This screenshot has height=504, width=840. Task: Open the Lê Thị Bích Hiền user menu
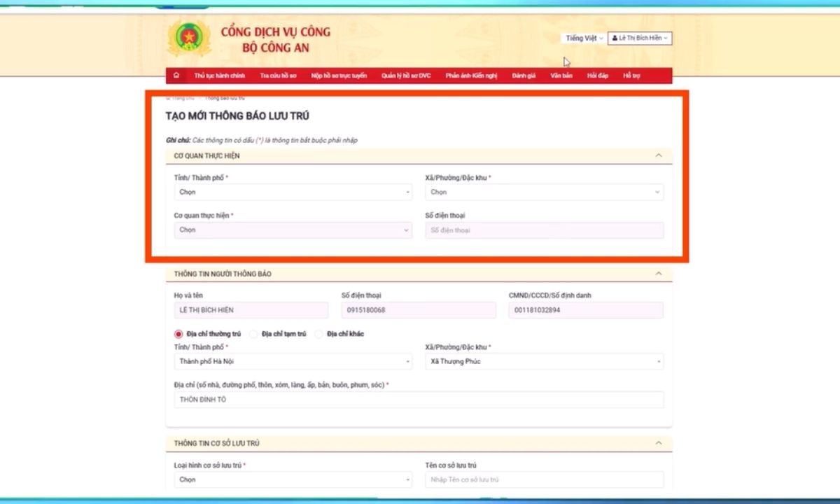(640, 38)
